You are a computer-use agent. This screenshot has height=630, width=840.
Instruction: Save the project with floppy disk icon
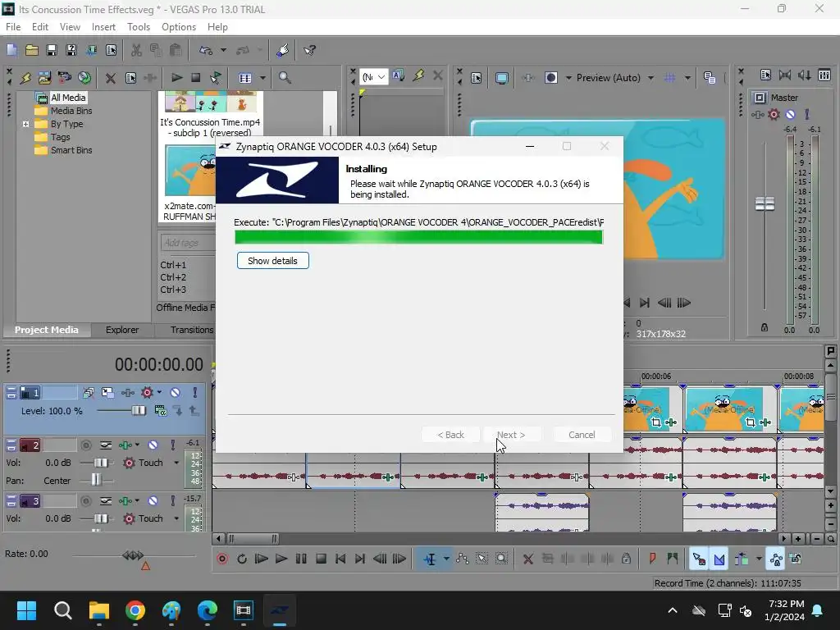pos(52,50)
